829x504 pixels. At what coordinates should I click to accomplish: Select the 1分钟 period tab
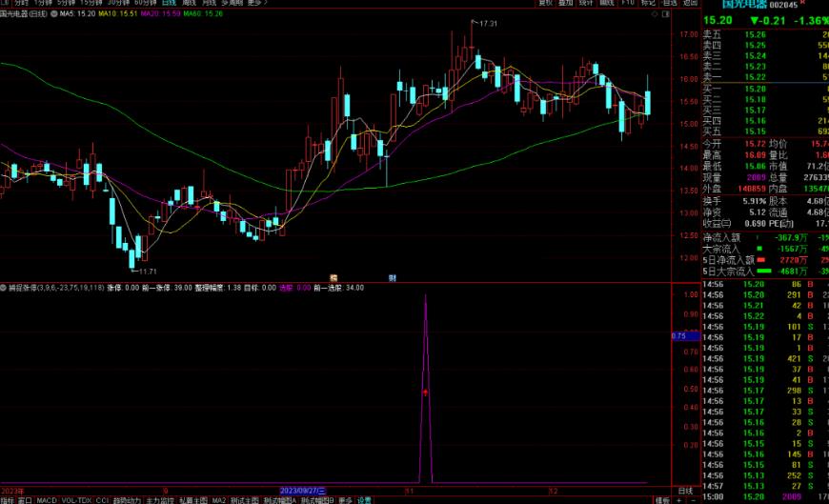coord(43,3)
